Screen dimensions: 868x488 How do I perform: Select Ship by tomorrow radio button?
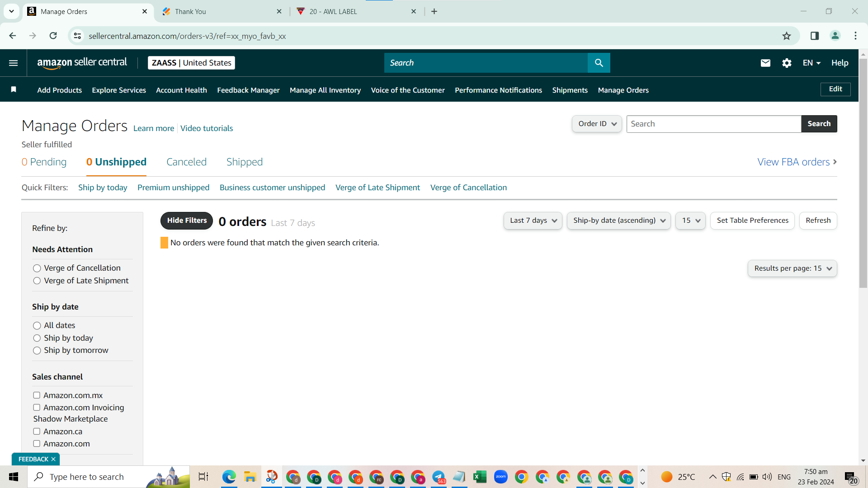[37, 351]
